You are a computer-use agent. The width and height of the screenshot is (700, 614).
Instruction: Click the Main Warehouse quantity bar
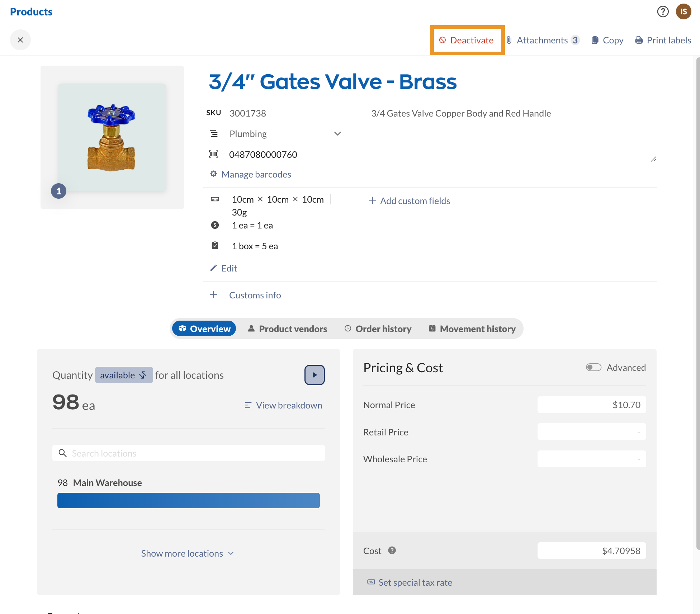[188, 500]
